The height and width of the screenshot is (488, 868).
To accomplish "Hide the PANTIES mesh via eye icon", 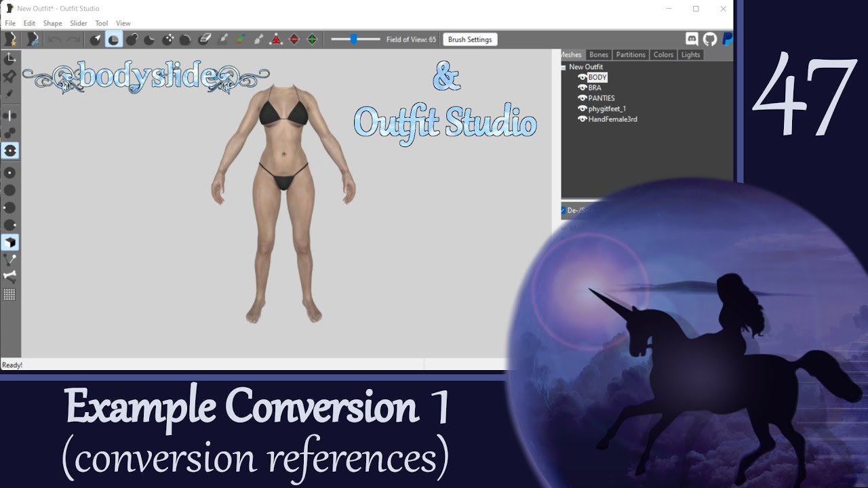I will pos(582,98).
